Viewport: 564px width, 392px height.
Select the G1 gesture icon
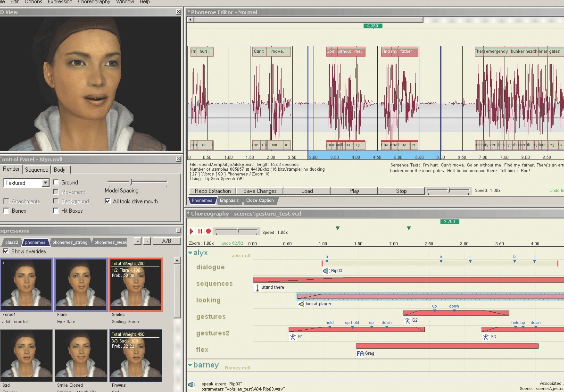pos(293,337)
